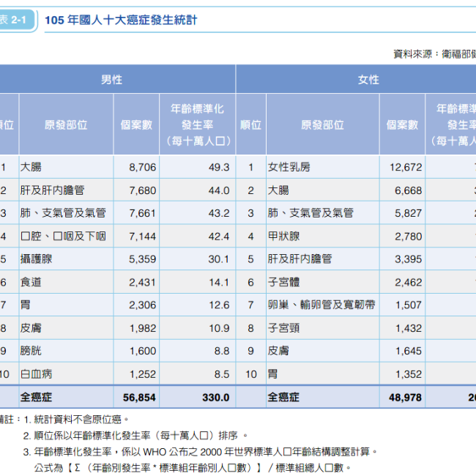The height and width of the screenshot is (476, 476).
Task: Click the 公式為 formula line
Action: [193, 468]
